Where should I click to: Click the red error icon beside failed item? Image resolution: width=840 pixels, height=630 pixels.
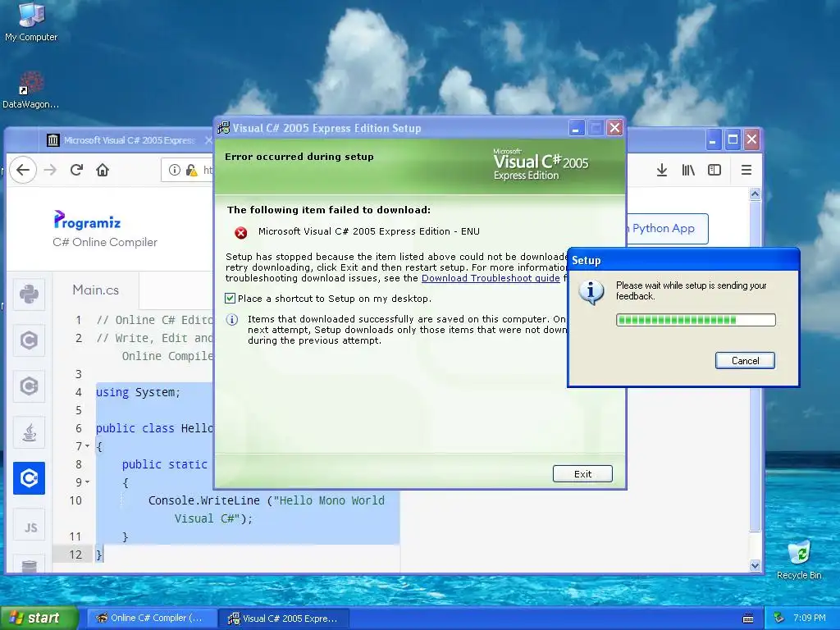240,232
